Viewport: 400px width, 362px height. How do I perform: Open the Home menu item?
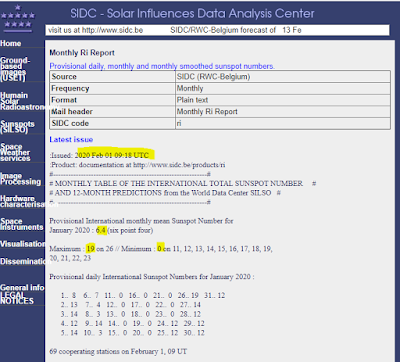11,43
